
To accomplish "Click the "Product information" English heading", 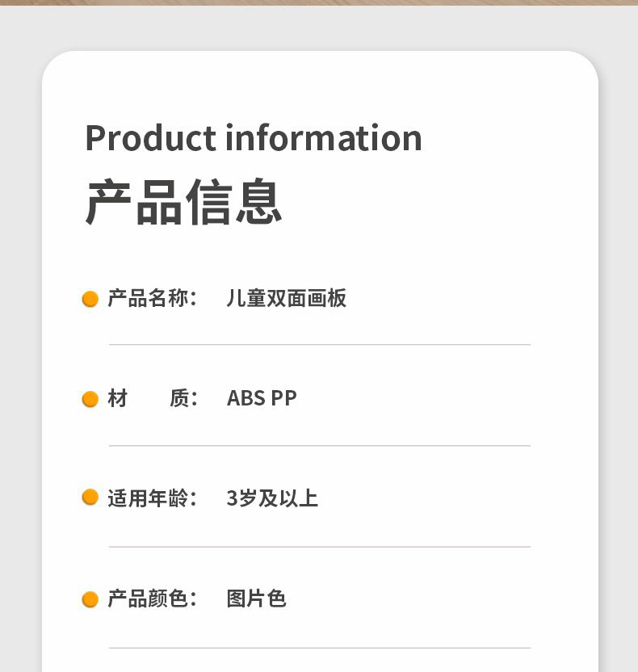I will click(x=253, y=137).
